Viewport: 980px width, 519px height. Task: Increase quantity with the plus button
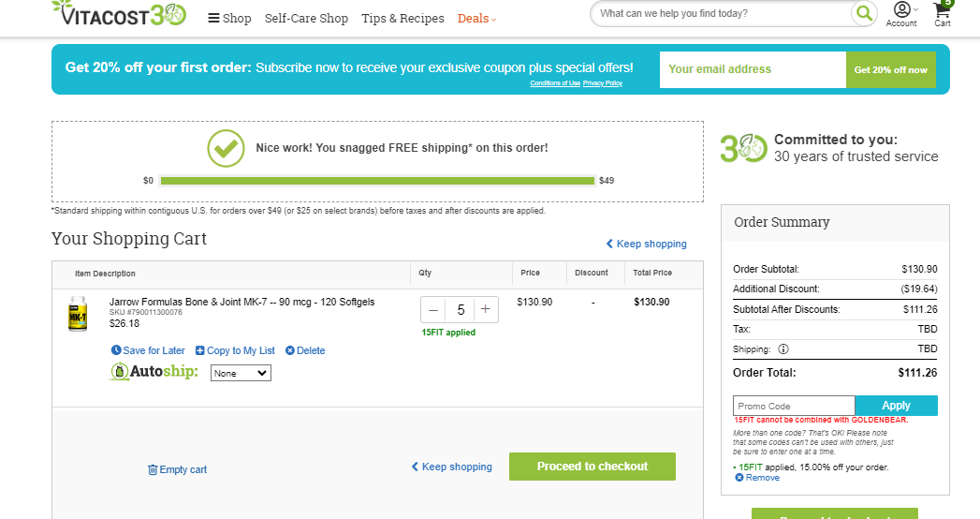(486, 309)
